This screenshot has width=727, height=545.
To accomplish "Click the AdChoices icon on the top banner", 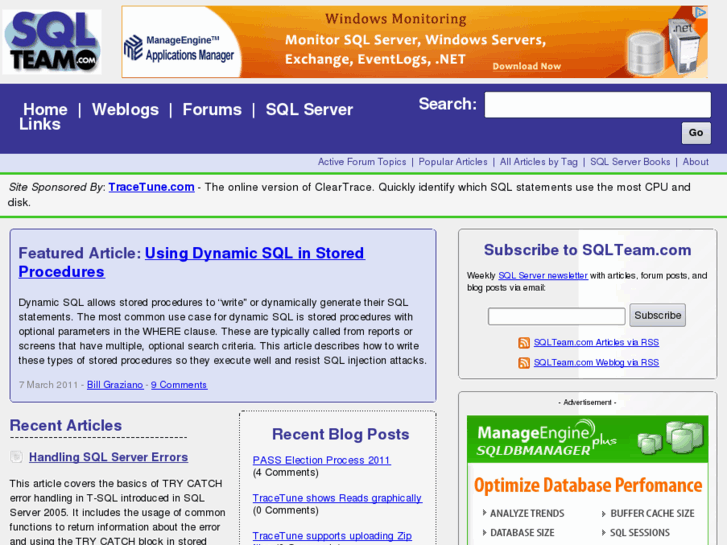I will [x=700, y=13].
